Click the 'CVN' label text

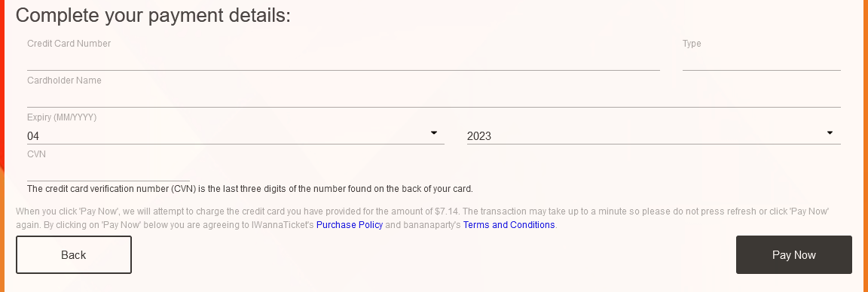tap(36, 154)
